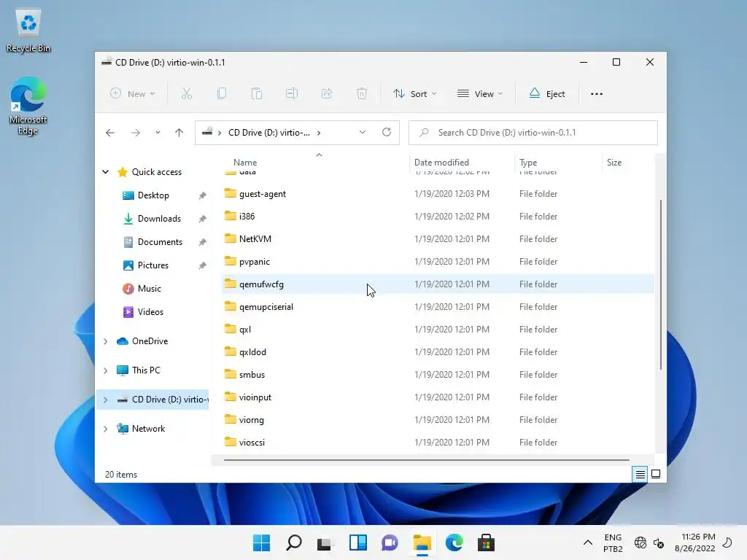Click in the Search CD Drive box

pos(533,133)
